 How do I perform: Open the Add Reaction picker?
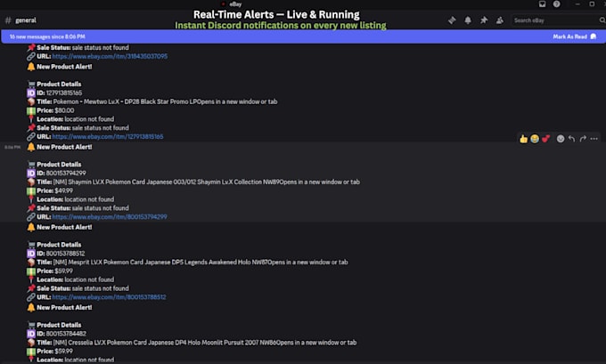[561, 139]
